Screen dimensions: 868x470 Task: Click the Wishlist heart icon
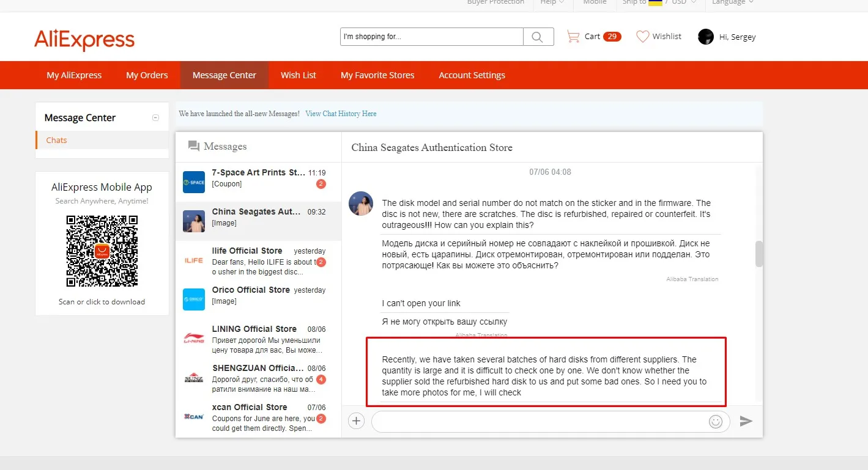click(x=642, y=37)
